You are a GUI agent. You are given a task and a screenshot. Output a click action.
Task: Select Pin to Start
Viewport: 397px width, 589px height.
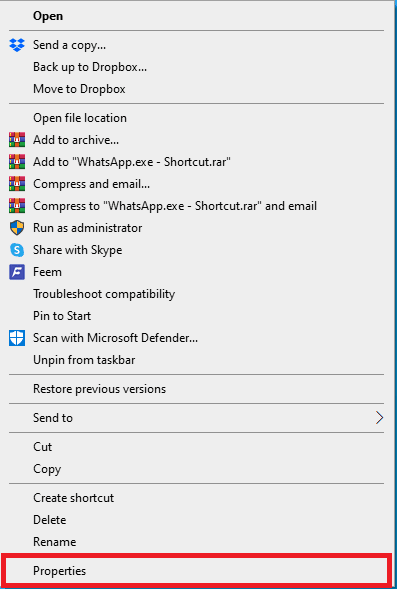tap(196, 316)
